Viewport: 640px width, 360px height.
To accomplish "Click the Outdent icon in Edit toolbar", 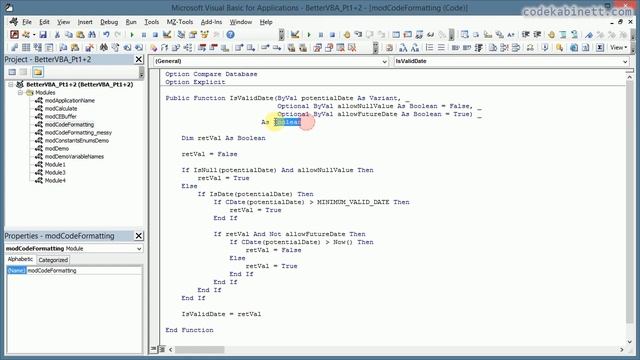I will click(x=537, y=35).
